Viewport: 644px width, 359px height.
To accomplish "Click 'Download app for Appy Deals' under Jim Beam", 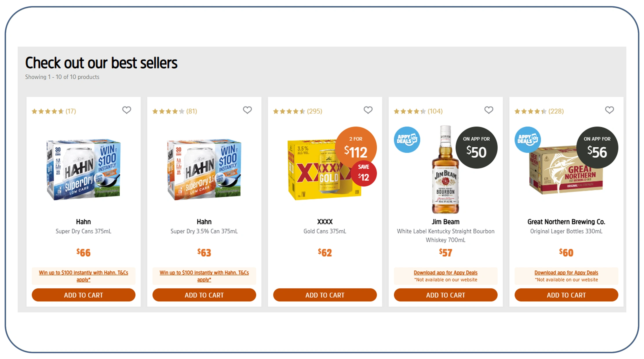I will pyautogui.click(x=445, y=272).
